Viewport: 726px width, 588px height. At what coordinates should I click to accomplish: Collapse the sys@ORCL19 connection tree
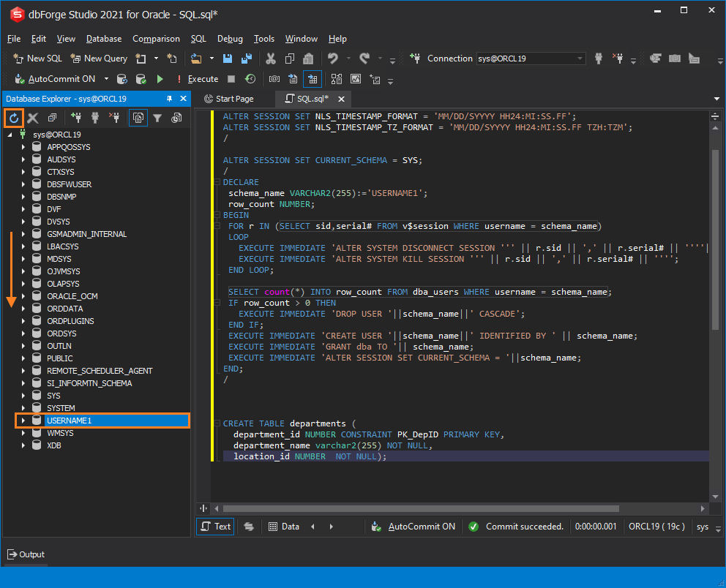[x=10, y=135]
